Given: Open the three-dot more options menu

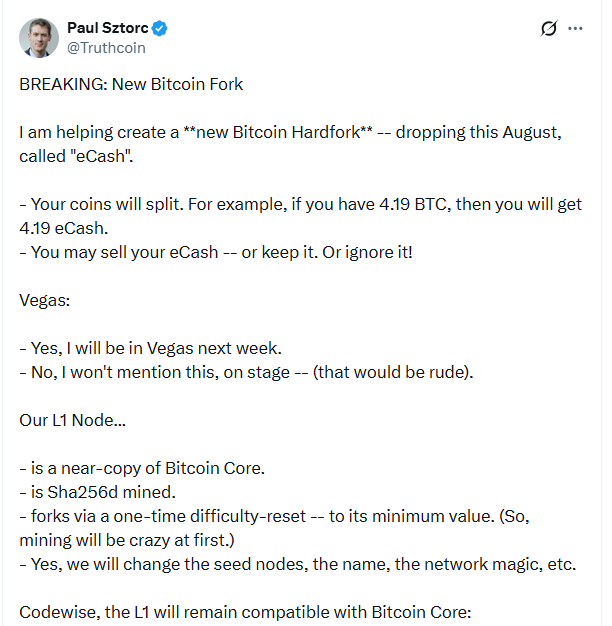Looking at the screenshot, I should [575, 29].
